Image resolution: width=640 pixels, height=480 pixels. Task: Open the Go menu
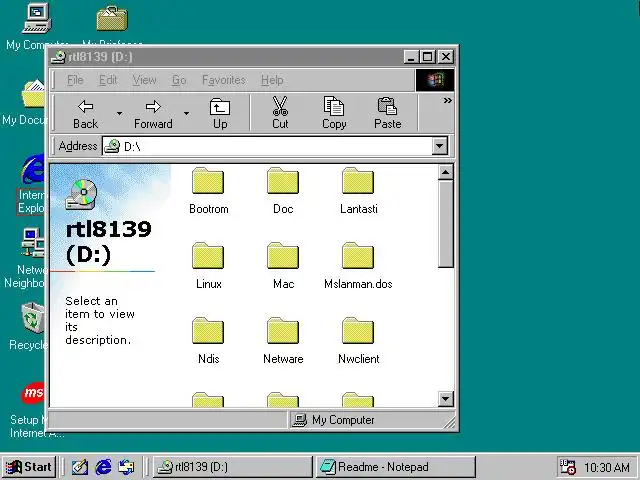click(179, 80)
